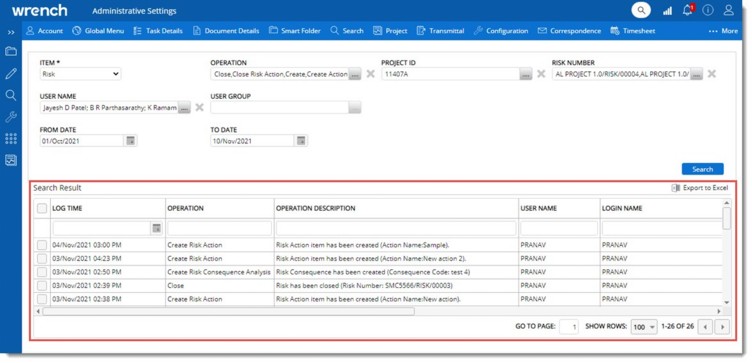Clear the PROJECT ID field with X

(x=541, y=74)
